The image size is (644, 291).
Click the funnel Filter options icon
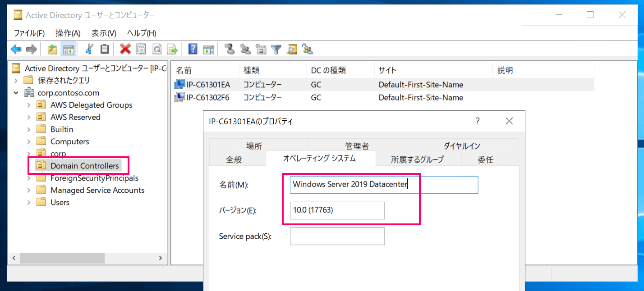click(x=276, y=49)
